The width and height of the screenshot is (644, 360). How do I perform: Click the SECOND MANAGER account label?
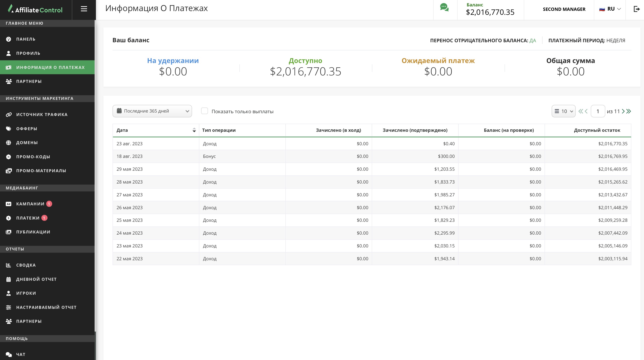(564, 9)
